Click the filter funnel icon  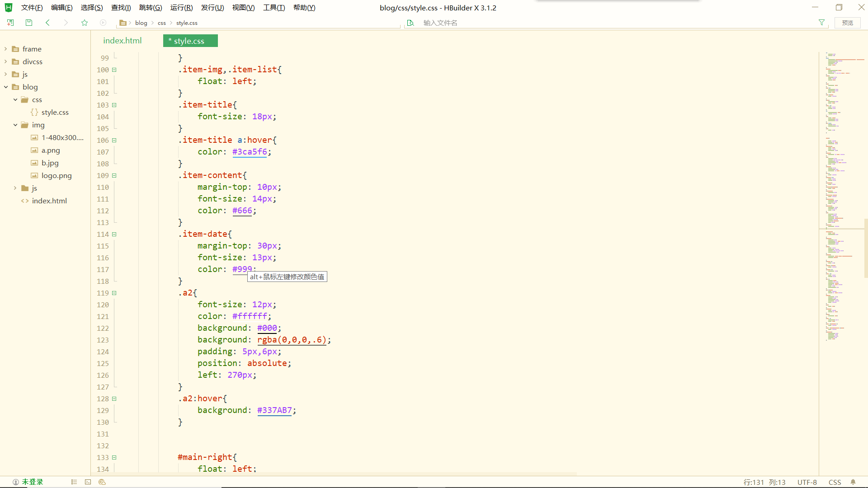[x=821, y=23]
